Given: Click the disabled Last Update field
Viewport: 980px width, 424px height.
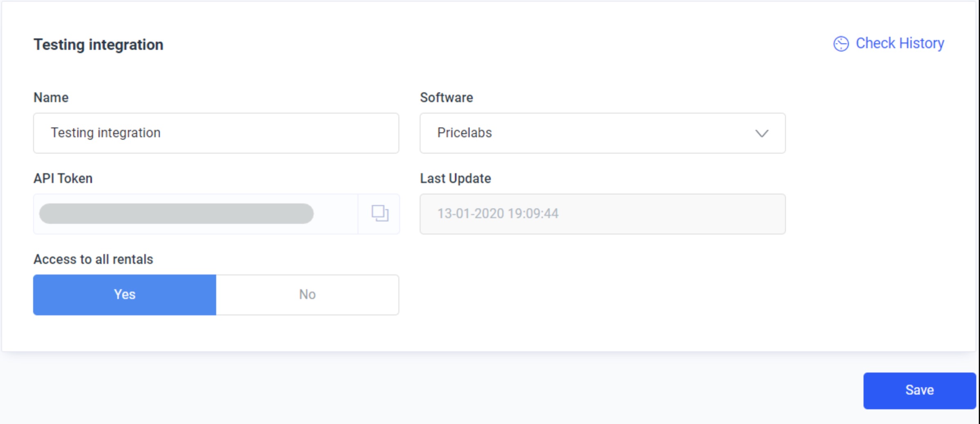Looking at the screenshot, I should (602, 214).
